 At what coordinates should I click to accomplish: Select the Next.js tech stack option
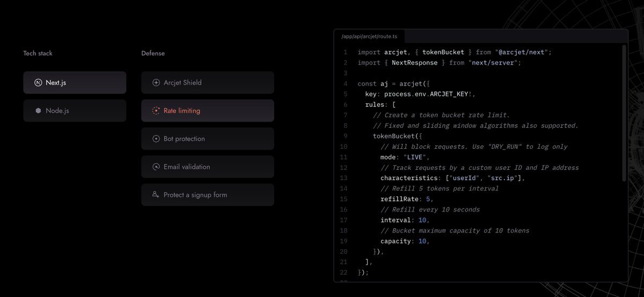pos(75,83)
